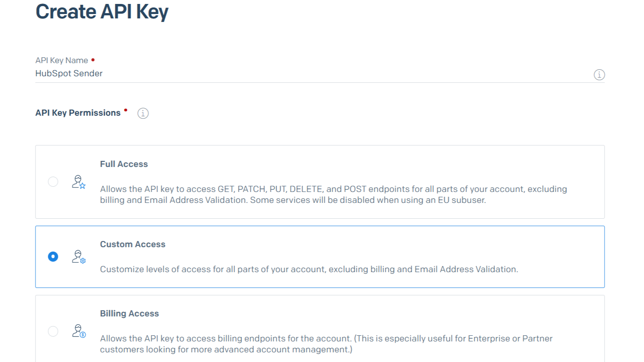Click the user-with-gear Custom Access icon
The height and width of the screenshot is (362, 644).
(78, 257)
